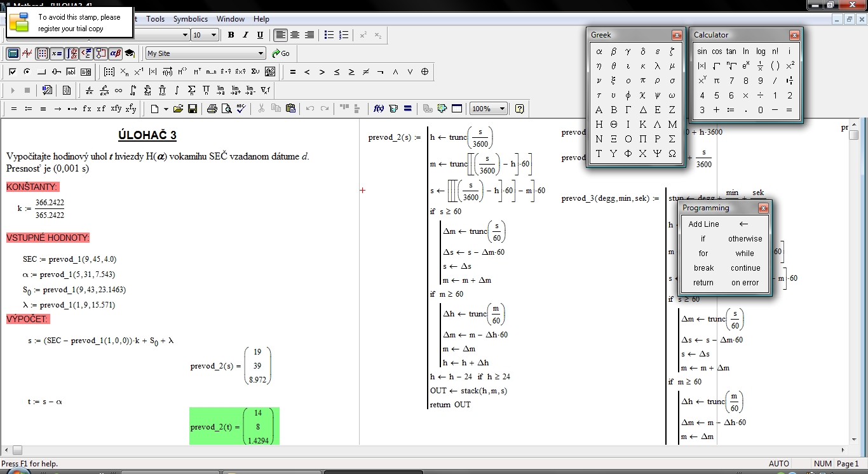The image size is (868, 474).
Task: Insert lowercase alpha from the Greek palette
Action: [599, 51]
